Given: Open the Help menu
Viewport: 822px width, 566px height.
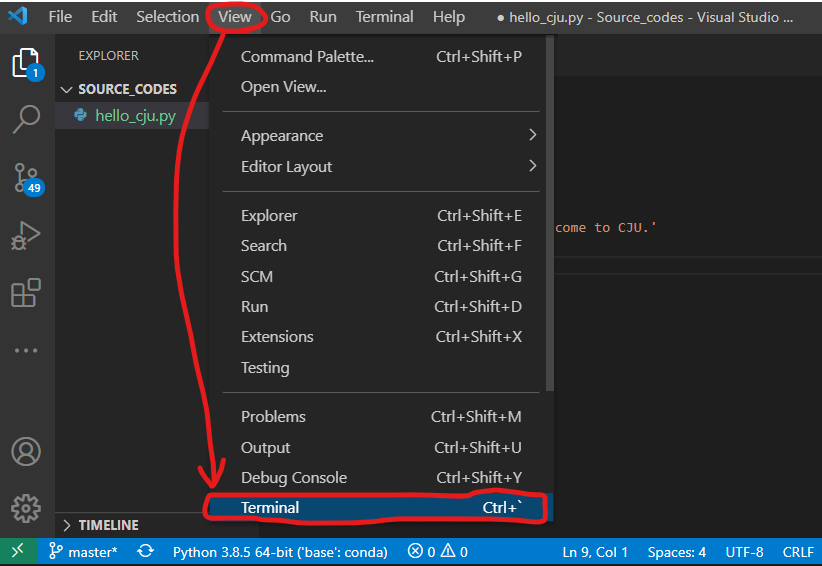Looking at the screenshot, I should point(449,17).
